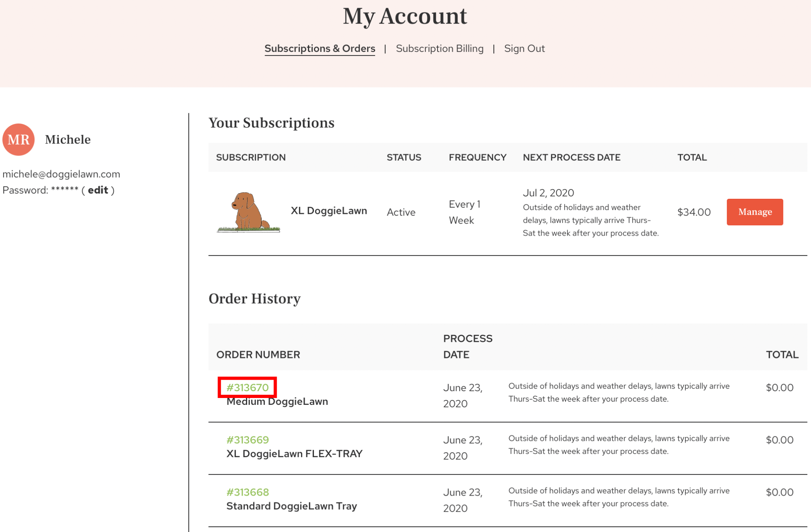Click the Sign Out link
The height and width of the screenshot is (532, 811).
[524, 49]
